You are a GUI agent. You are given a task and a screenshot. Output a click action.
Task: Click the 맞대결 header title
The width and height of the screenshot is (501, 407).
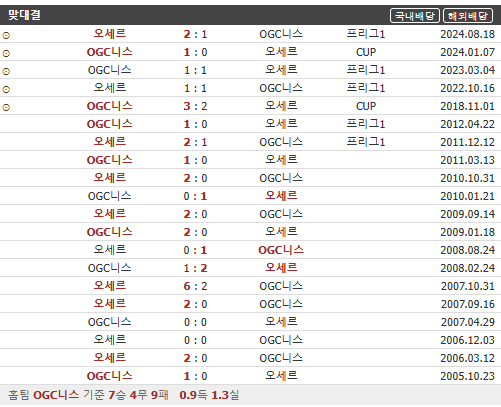click(24, 15)
